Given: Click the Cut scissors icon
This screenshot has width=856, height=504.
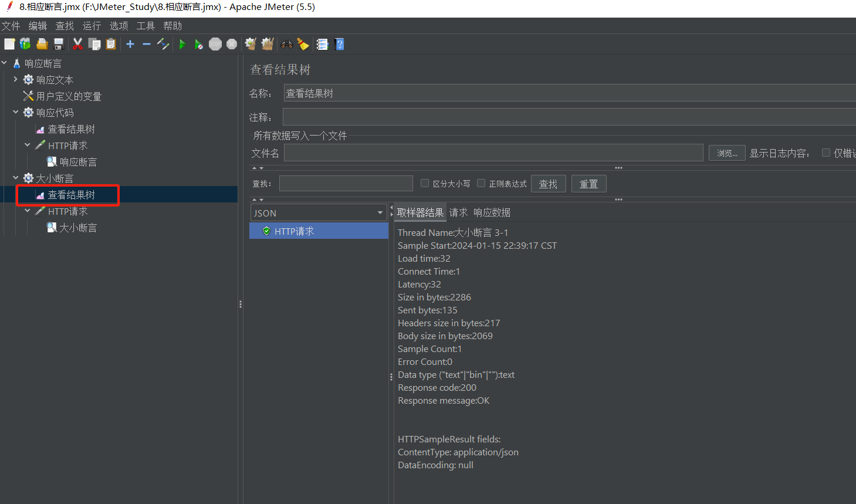Looking at the screenshot, I should pyautogui.click(x=77, y=44).
